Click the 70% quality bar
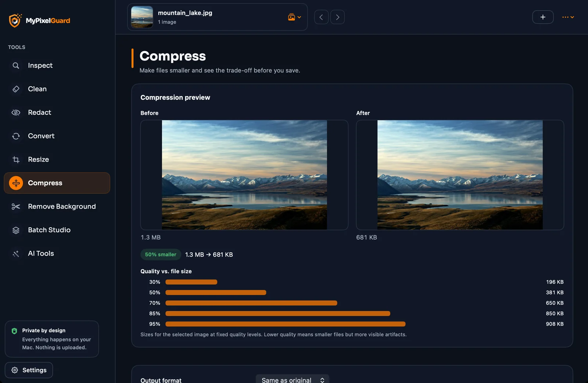The height and width of the screenshot is (383, 588). coord(251,303)
